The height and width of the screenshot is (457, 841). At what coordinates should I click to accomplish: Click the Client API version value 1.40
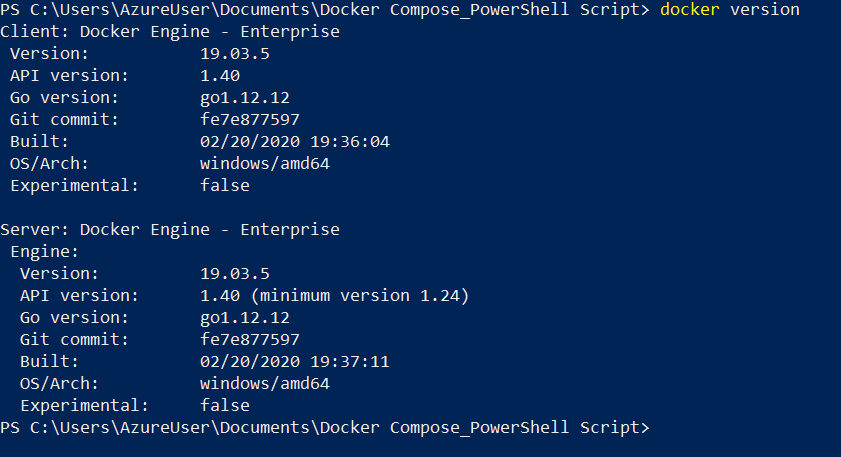click(220, 76)
